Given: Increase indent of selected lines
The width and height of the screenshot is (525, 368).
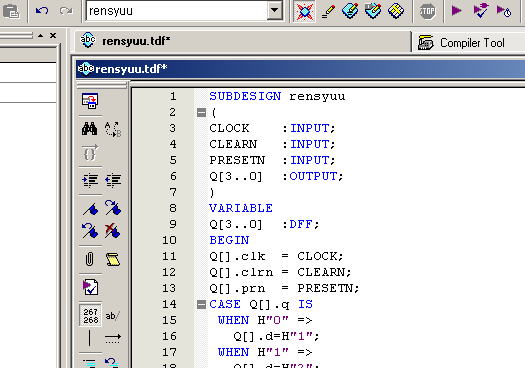Looking at the screenshot, I should (90, 180).
